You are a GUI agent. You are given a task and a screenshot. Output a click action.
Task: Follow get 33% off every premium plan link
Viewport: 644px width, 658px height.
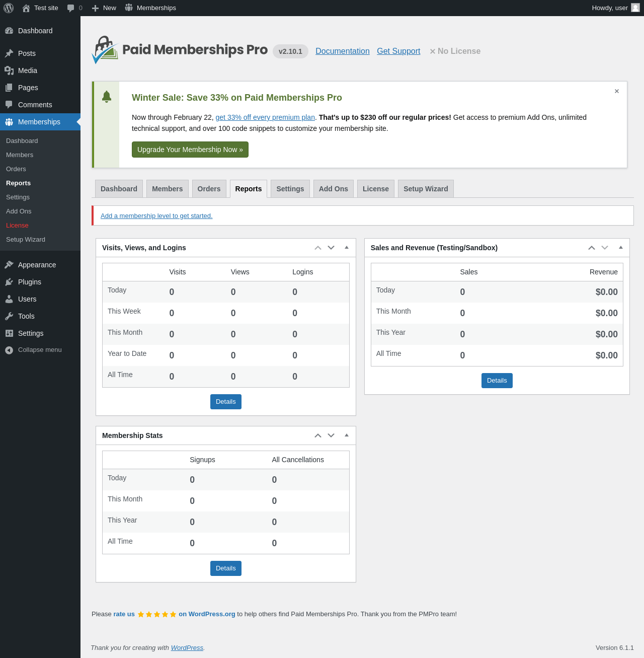pos(265,117)
